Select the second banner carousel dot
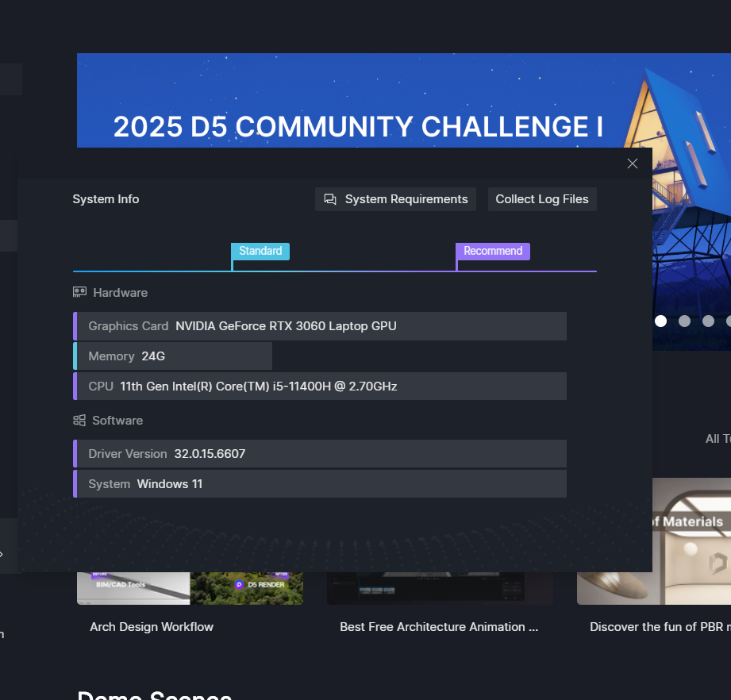731x700 pixels. coord(684,321)
